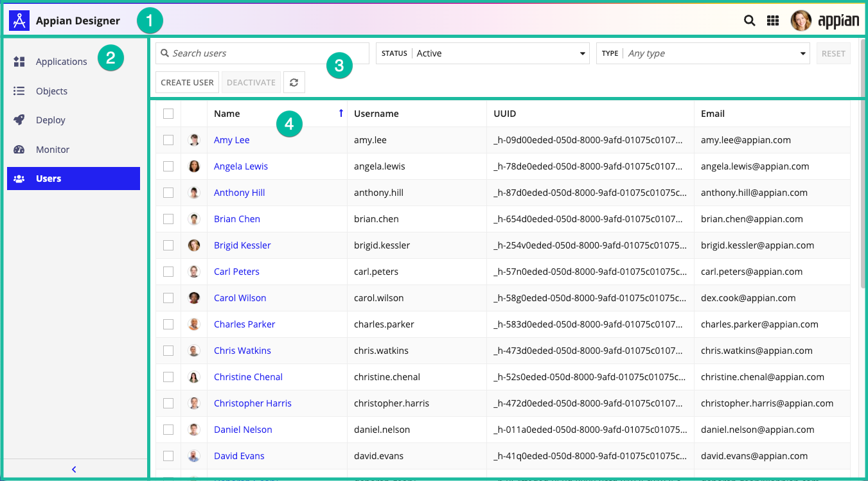Click Christopher Harris's avatar picture
This screenshot has height=481, width=868.
[194, 403]
